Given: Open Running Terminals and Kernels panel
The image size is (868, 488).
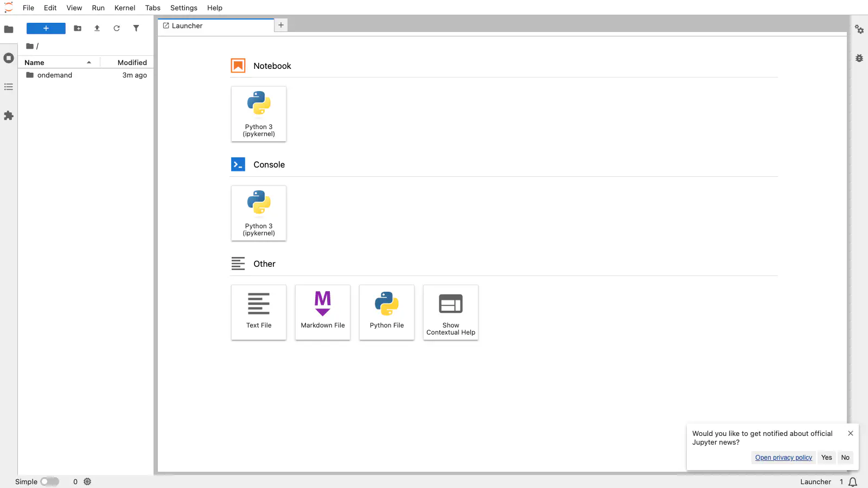Looking at the screenshot, I should point(9,58).
